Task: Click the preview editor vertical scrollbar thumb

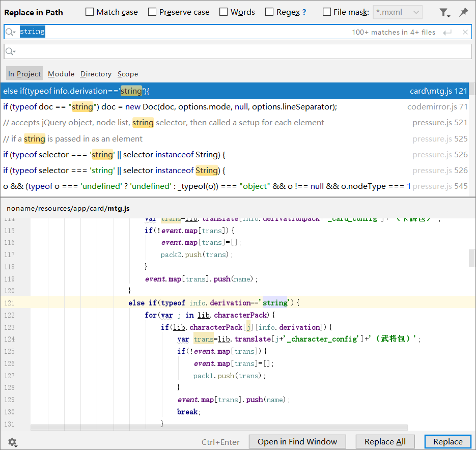Action: [x=472, y=258]
